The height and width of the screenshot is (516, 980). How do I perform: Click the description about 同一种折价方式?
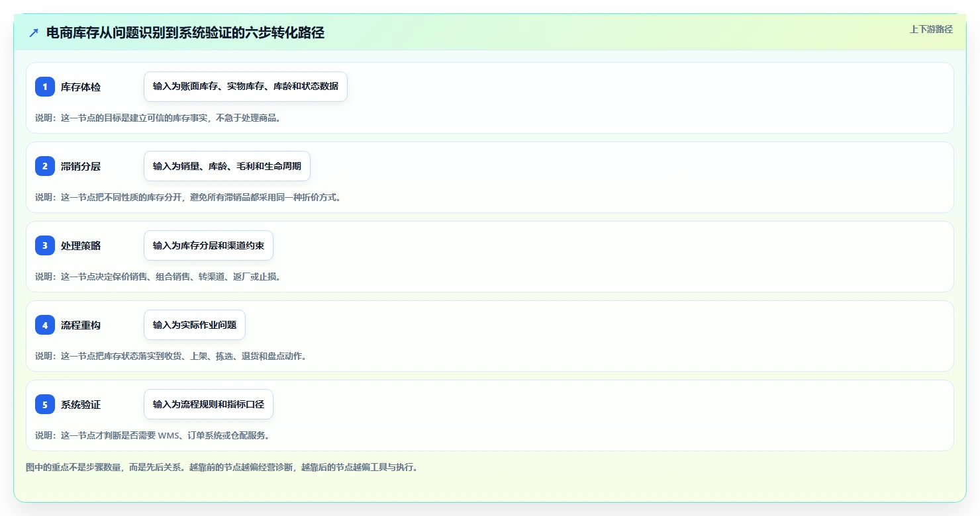(188, 197)
